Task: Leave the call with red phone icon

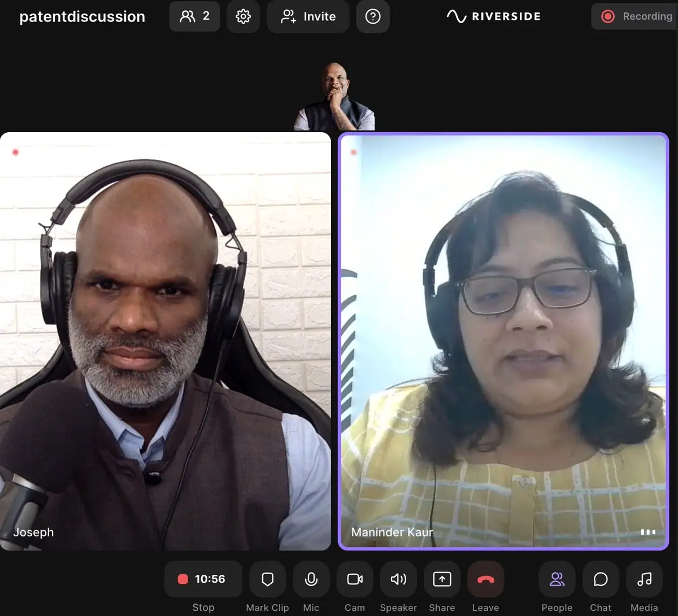Action: pyautogui.click(x=485, y=579)
